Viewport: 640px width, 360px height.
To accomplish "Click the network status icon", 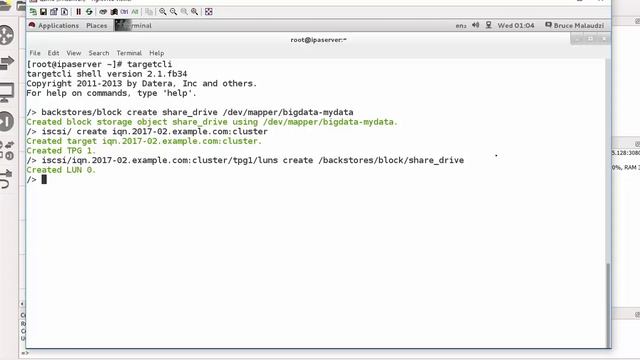I will 489,25.
